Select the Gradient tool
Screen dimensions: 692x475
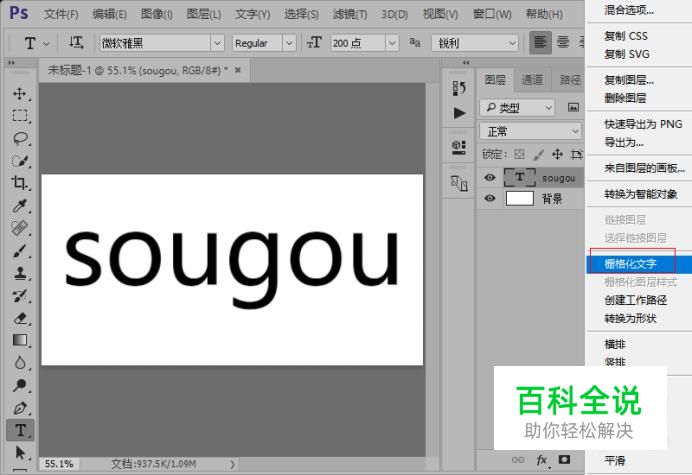(x=19, y=340)
